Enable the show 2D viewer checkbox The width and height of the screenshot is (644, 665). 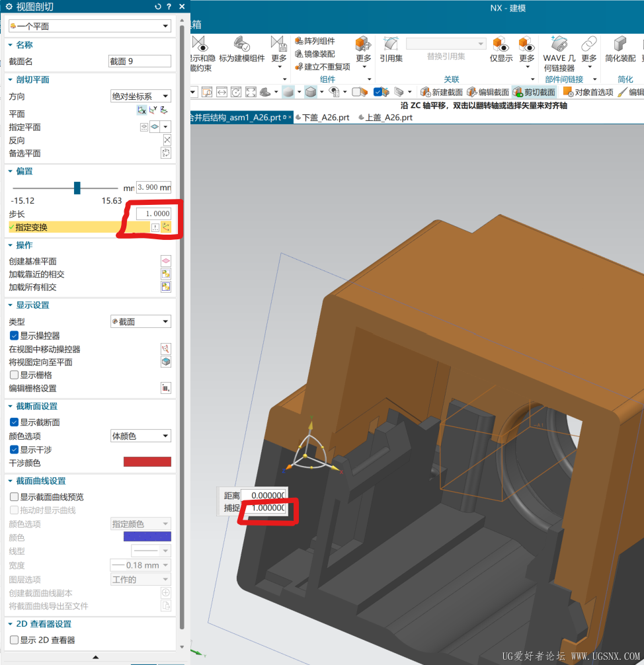pyautogui.click(x=14, y=640)
